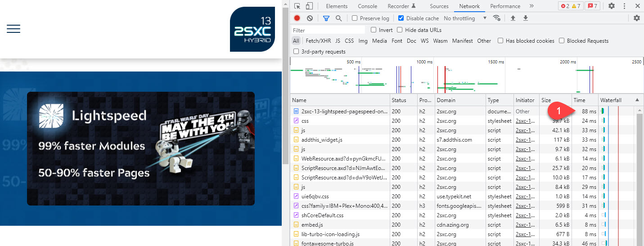Screen dimensions: 644x246
Task: Check Has blocked cookies
Action: (500, 41)
